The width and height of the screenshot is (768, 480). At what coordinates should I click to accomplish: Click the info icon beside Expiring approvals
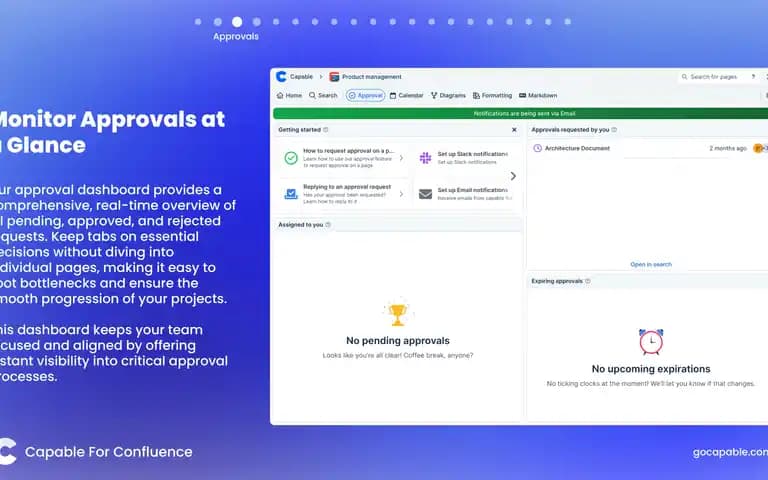[588, 281]
